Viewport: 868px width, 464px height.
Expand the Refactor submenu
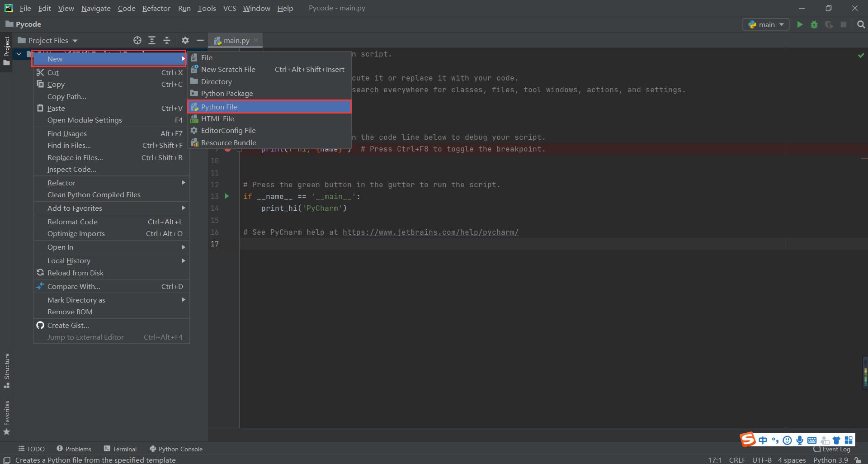coord(111,183)
